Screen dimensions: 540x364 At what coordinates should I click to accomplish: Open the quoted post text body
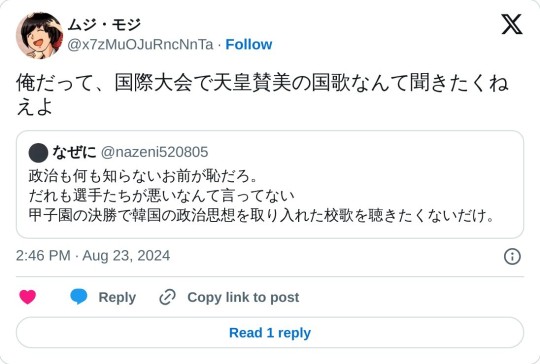(x=262, y=196)
